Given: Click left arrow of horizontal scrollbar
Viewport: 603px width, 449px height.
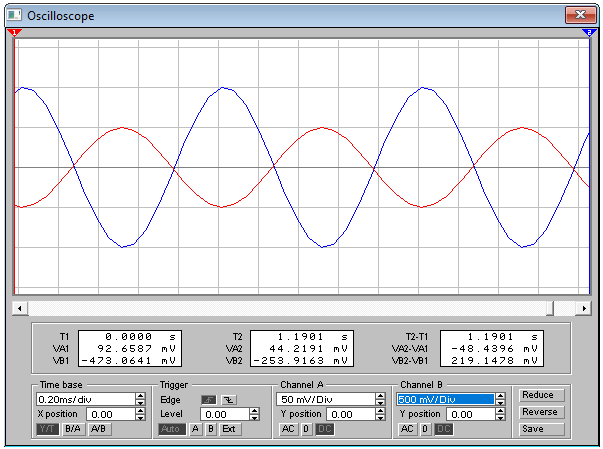Looking at the screenshot, I should pos(20,308).
